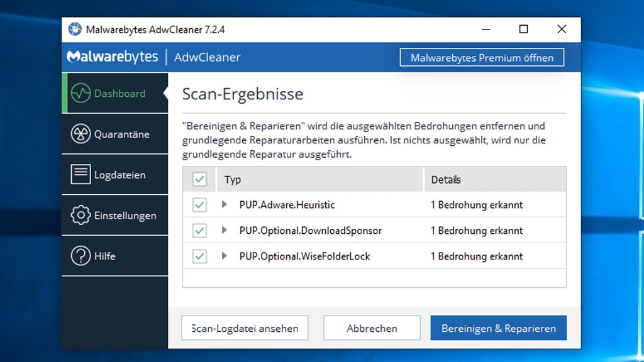The height and width of the screenshot is (362, 644).
Task: Click the AdwCleaner app icon in title bar
Action: click(x=75, y=29)
